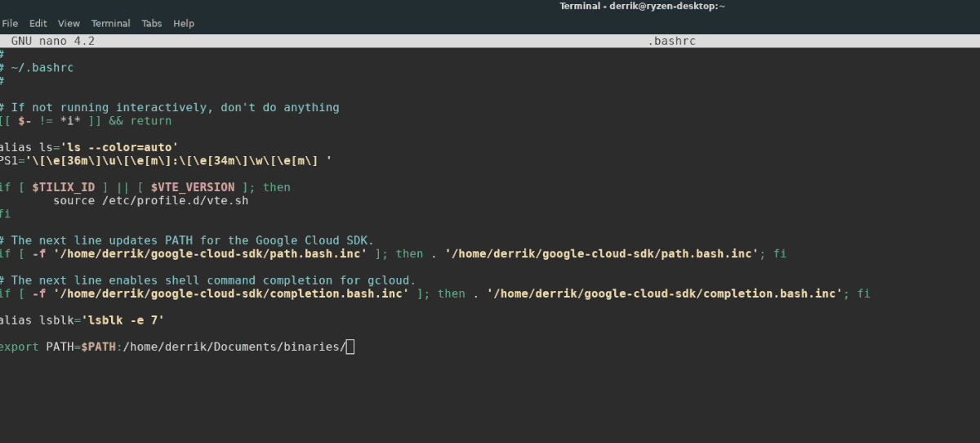980x443 pixels.
Task: Click the alias ls='ls --color=auto' line
Action: 89,147
